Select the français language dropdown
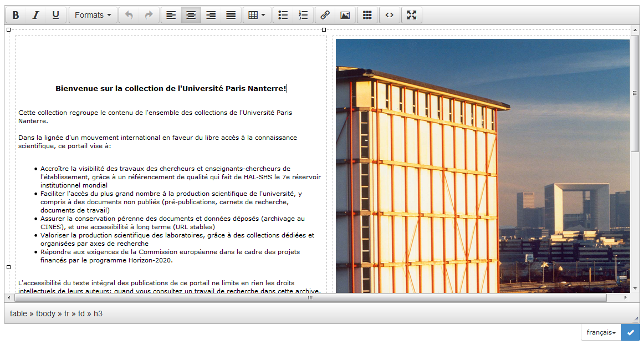The height and width of the screenshot is (344, 644). tap(601, 332)
